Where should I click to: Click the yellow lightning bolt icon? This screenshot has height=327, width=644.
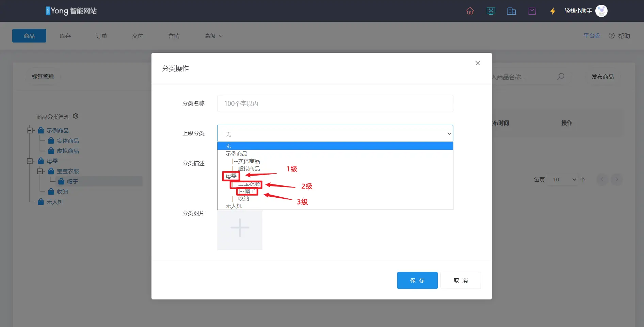point(553,11)
